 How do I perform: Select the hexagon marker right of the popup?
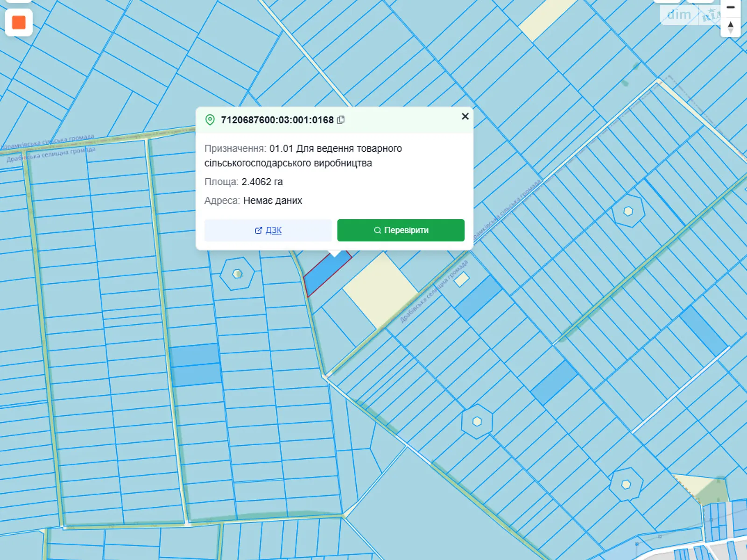pyautogui.click(x=628, y=211)
